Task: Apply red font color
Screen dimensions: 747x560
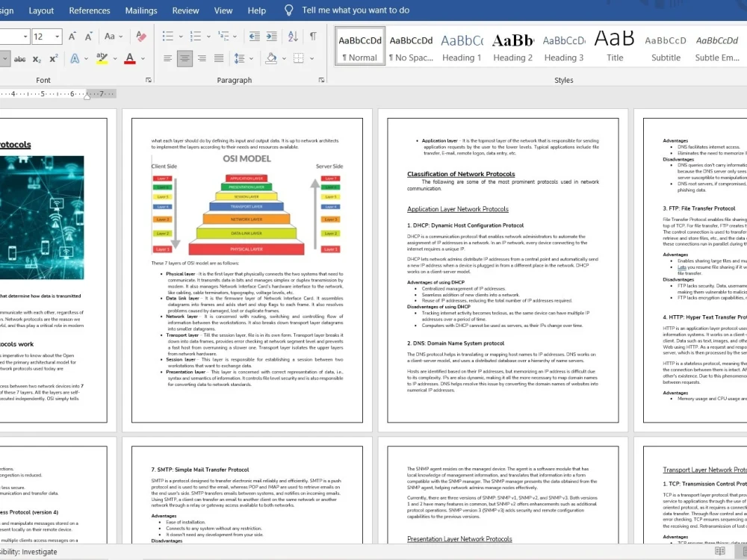Action: coord(129,58)
